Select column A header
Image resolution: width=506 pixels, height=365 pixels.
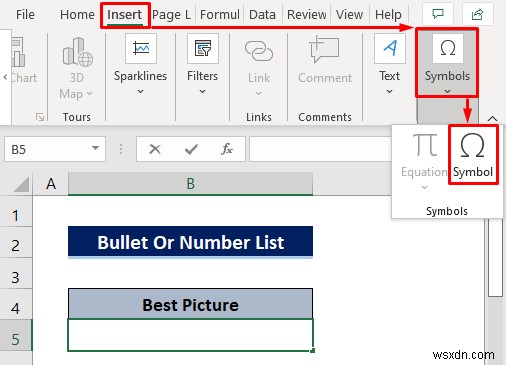[51, 184]
